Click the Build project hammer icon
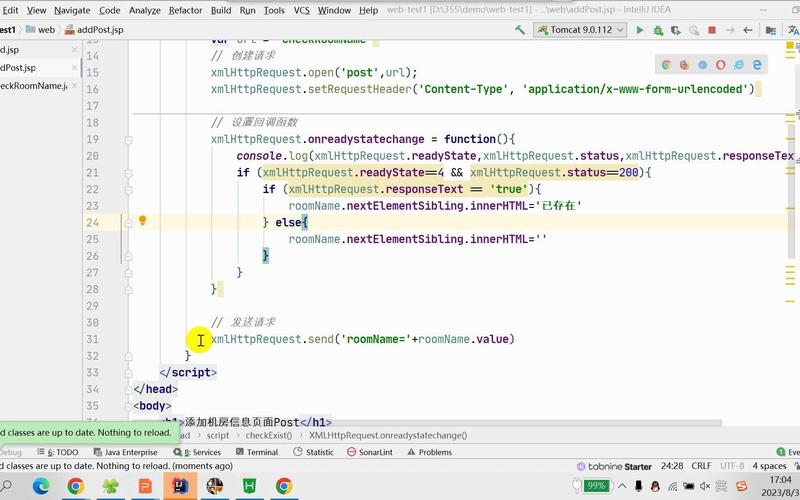The width and height of the screenshot is (800, 500). pos(520,30)
